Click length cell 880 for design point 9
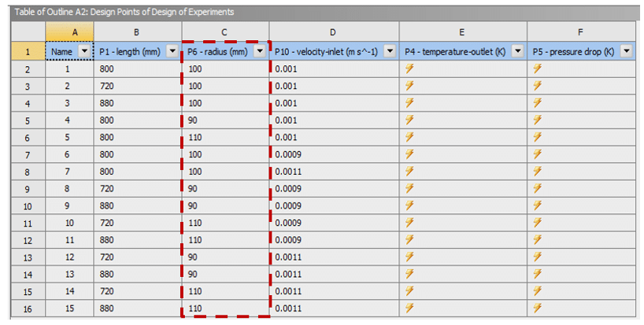Screen dimensions: 644x325 (137, 205)
